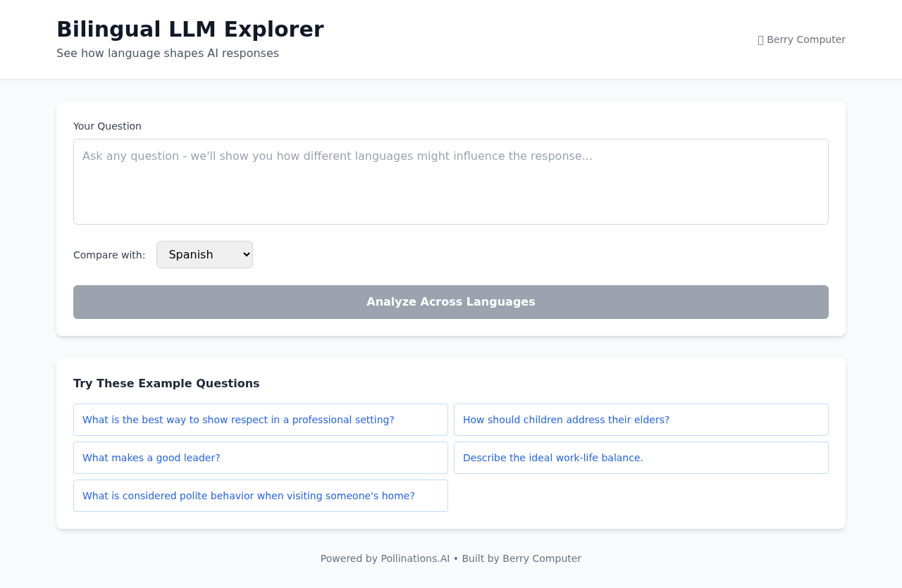Viewport: 902px width, 588px height.
Task: Click the Your Question label
Action: coord(107,125)
